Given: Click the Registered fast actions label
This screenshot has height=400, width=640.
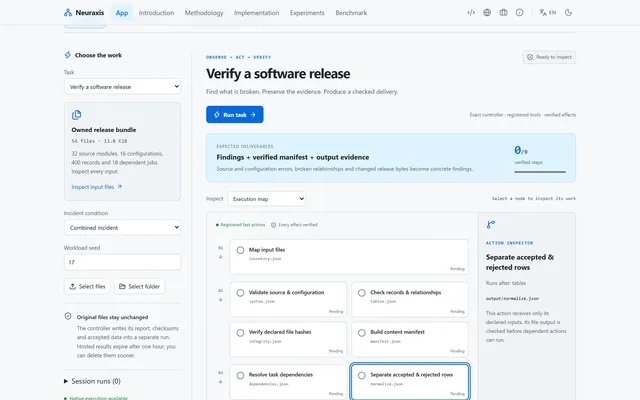Looking at the screenshot, I should click(x=242, y=225).
